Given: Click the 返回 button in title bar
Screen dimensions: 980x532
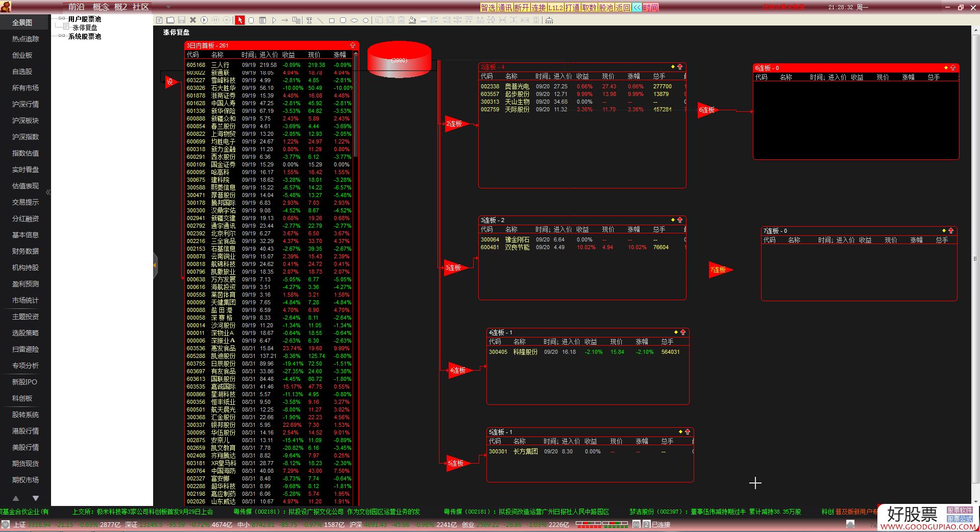Looking at the screenshot, I should point(623,7).
